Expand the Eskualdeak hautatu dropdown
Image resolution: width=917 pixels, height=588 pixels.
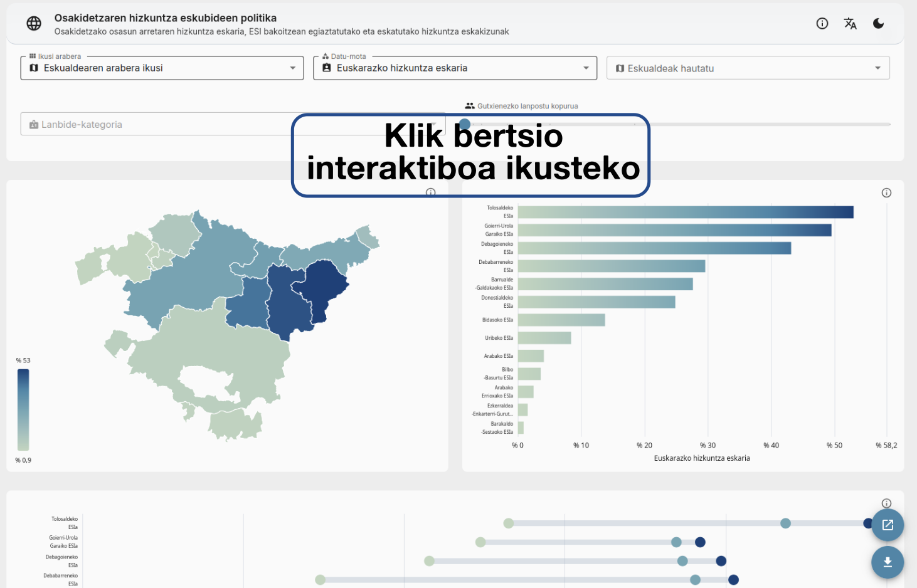pos(748,68)
